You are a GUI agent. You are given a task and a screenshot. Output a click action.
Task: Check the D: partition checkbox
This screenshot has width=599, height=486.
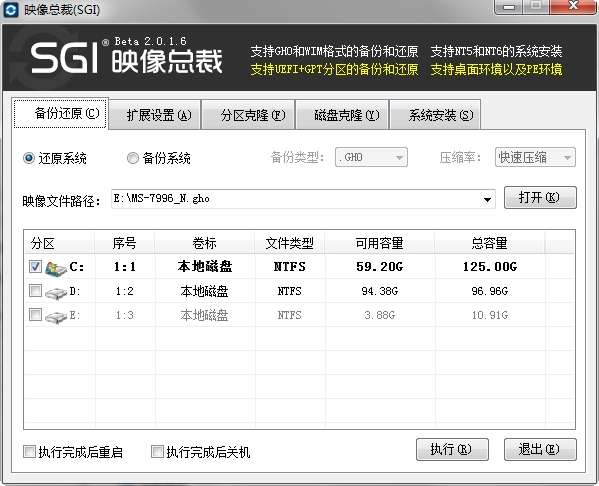(x=36, y=291)
